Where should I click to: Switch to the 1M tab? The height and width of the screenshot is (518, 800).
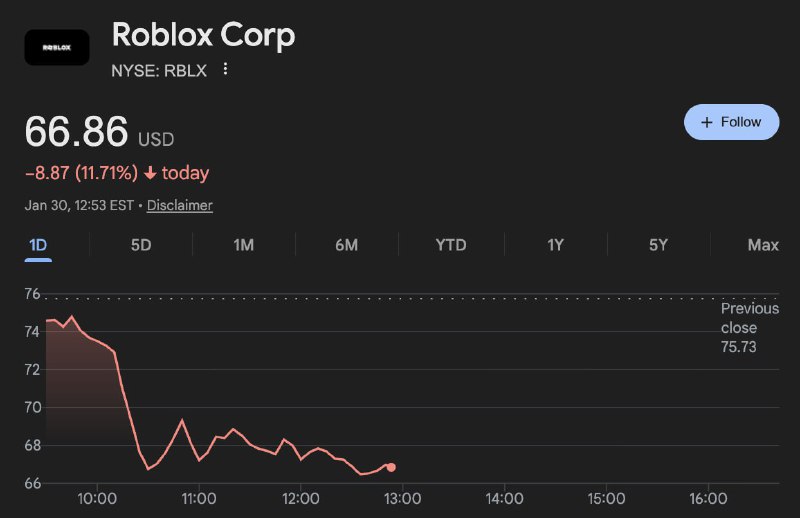[x=244, y=245]
